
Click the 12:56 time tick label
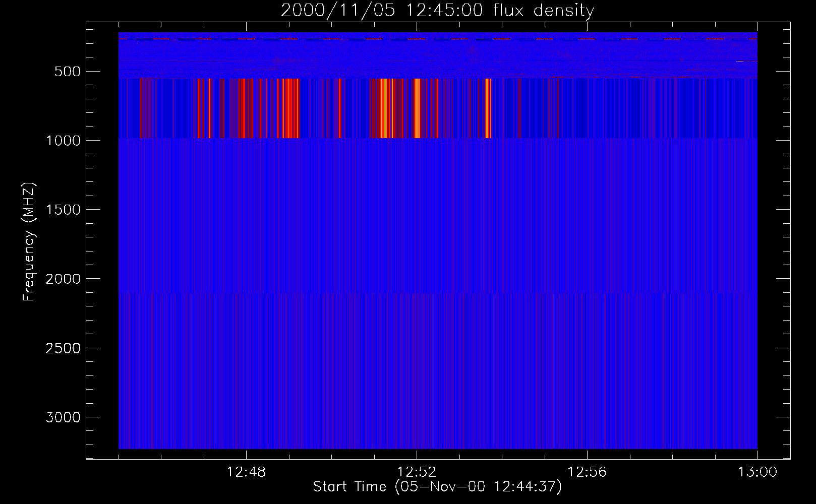587,473
